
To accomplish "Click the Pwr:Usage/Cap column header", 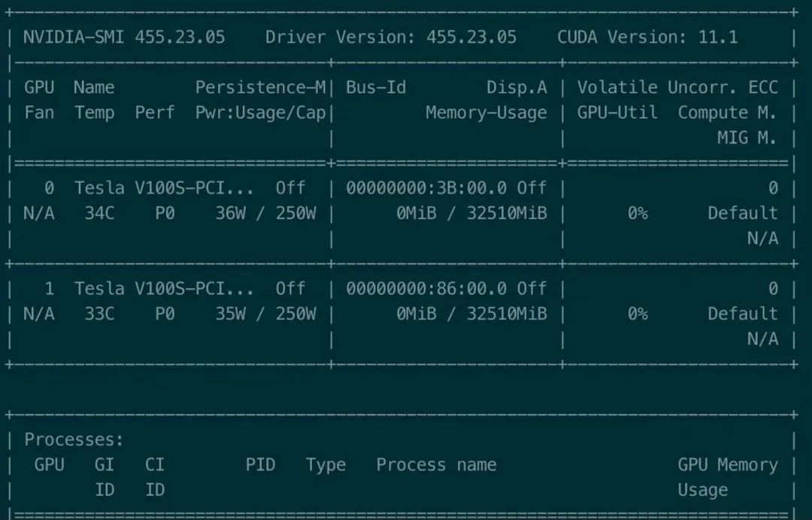I will coord(260,113).
